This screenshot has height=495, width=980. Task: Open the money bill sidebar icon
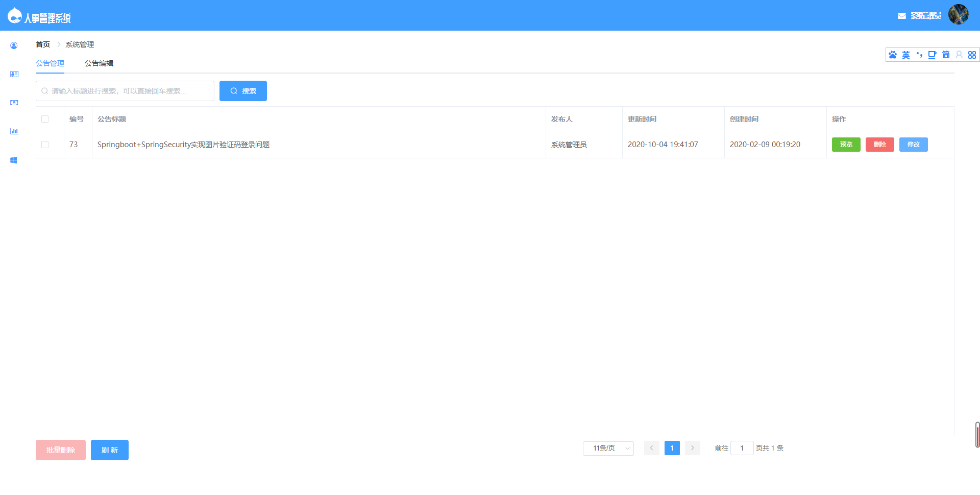14,103
